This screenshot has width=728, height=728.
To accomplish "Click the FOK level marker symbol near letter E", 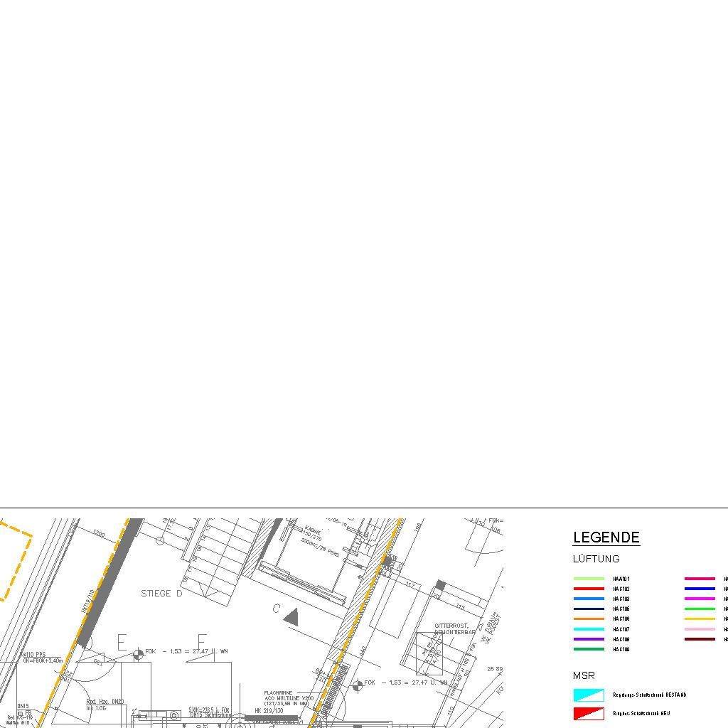I will [x=136, y=652].
